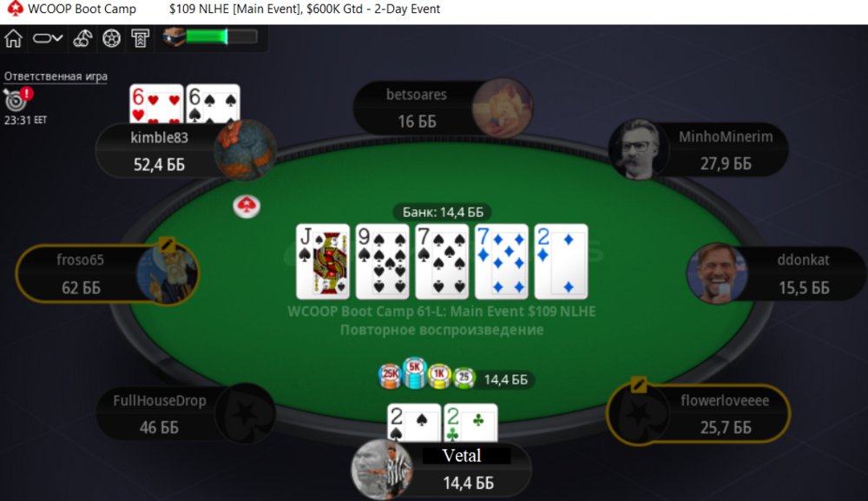The image size is (868, 501).
Task: Edit note on froso65 pencil icon
Action: [x=167, y=244]
